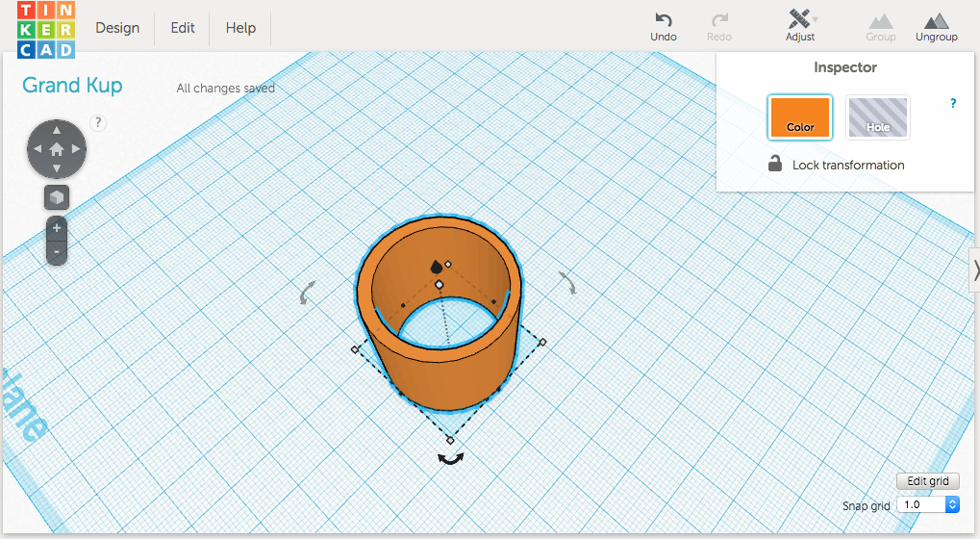Open the view navigation help icon
The width and height of the screenshot is (980, 539).
[x=98, y=122]
